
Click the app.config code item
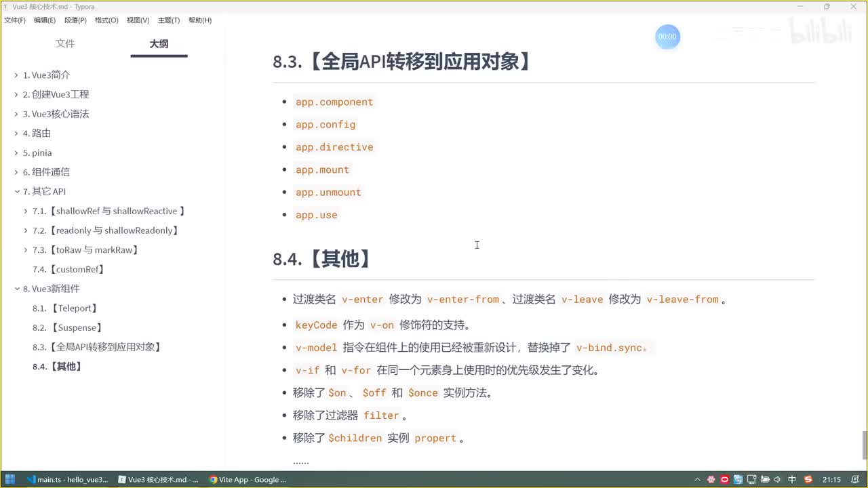pos(325,125)
